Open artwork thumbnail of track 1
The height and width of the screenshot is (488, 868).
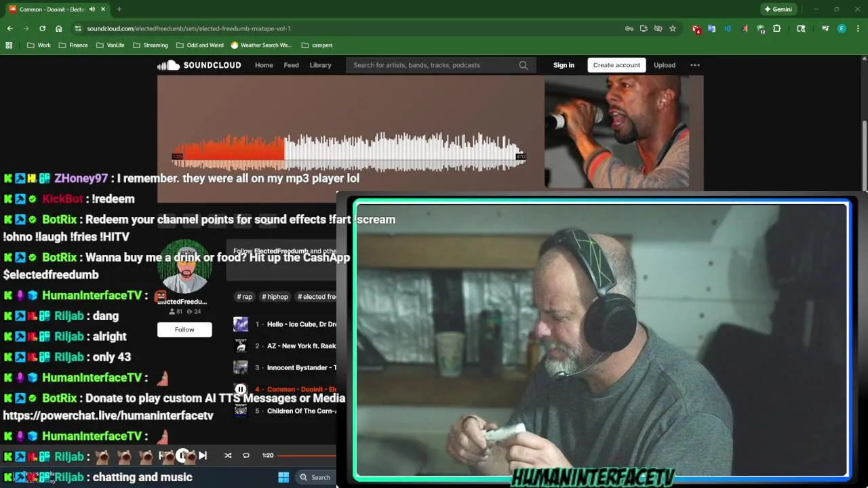[241, 324]
